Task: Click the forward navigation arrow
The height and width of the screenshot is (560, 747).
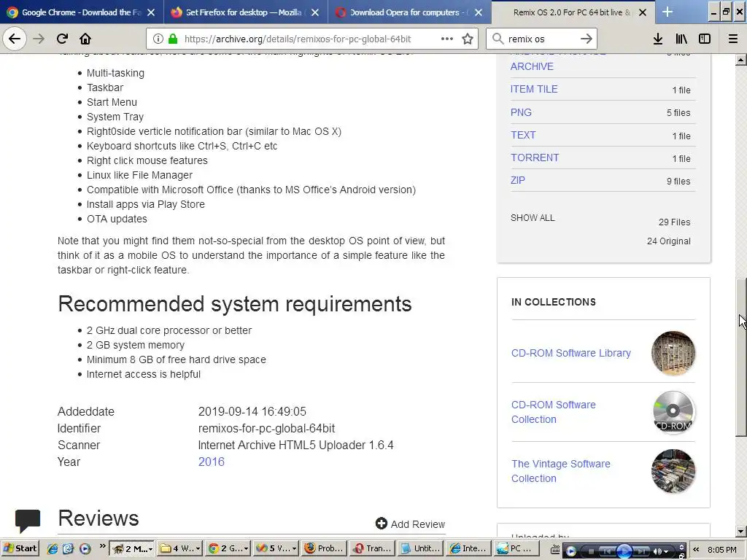Action: click(x=39, y=39)
